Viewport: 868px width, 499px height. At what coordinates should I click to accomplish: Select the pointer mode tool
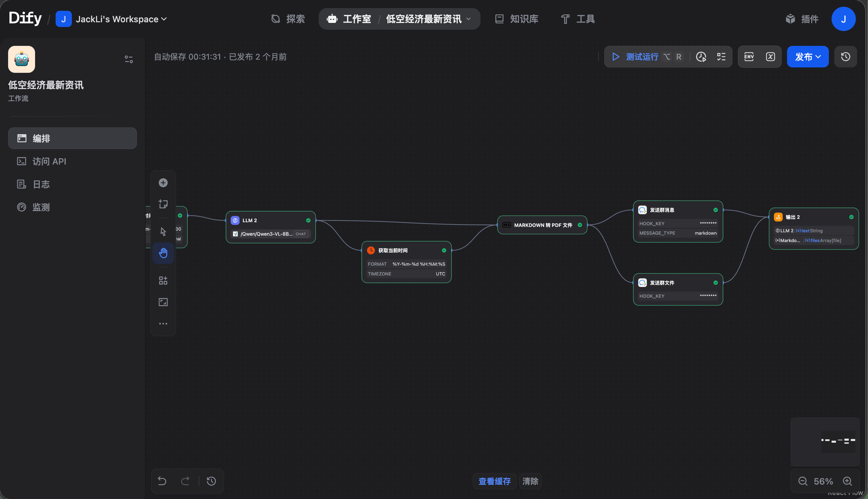point(163,231)
